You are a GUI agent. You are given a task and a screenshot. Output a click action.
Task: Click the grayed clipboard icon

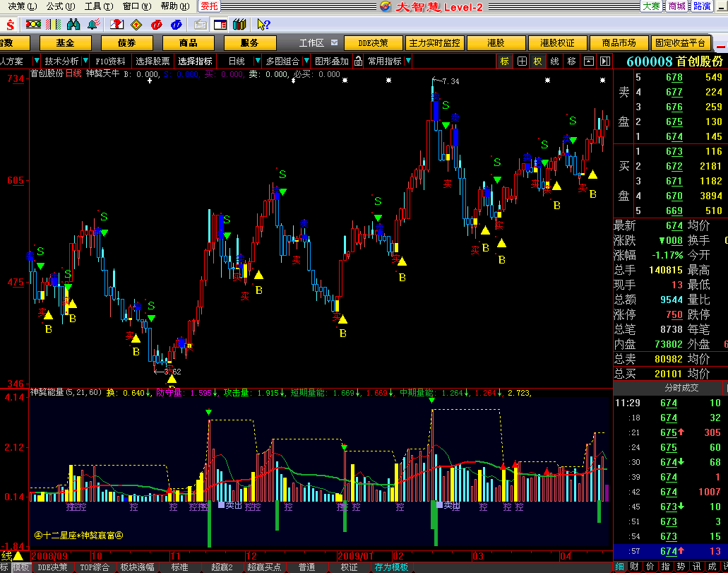tap(200, 24)
